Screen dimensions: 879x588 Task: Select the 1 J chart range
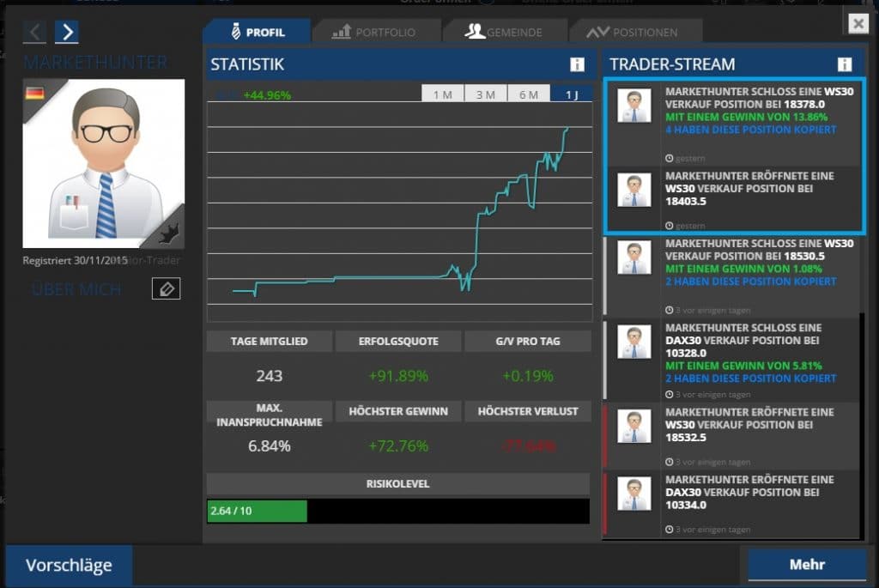[x=571, y=94]
